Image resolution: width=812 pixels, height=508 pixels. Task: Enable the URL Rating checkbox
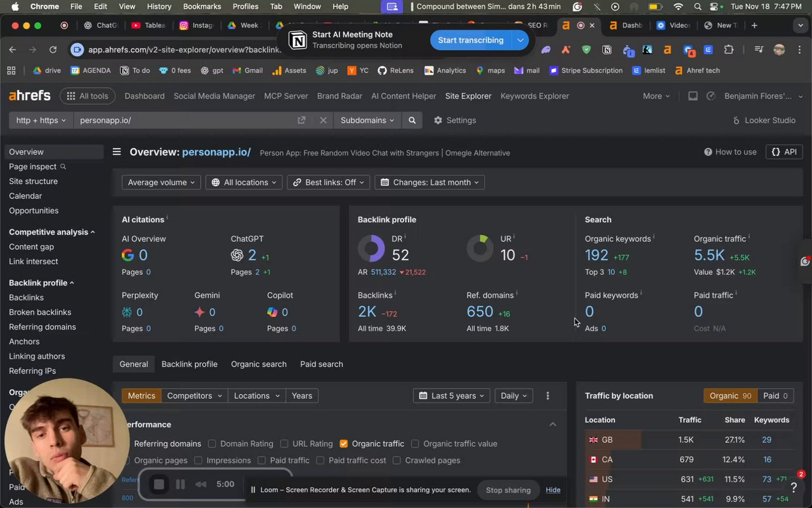pyautogui.click(x=284, y=444)
